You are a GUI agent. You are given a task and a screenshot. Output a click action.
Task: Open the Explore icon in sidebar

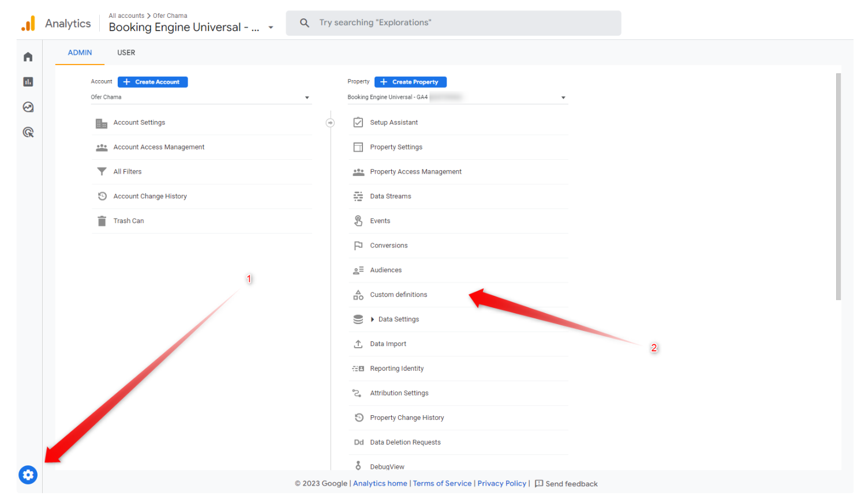28,107
